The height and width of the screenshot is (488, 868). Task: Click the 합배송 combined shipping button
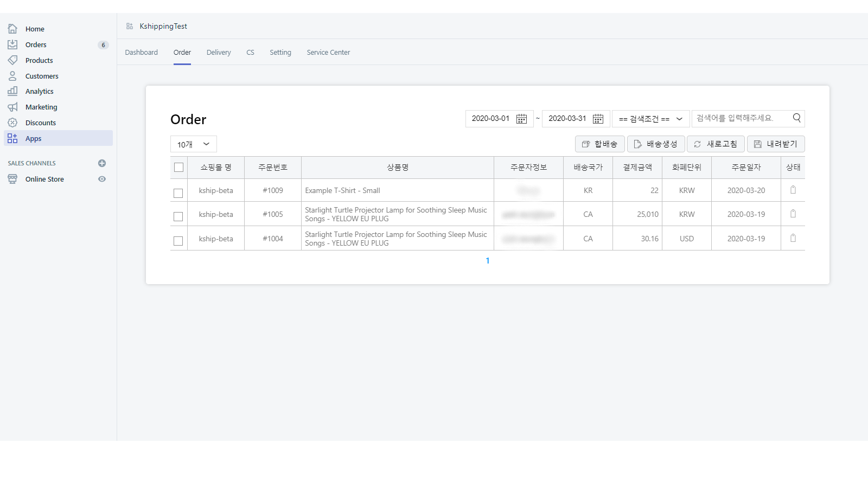(x=600, y=144)
